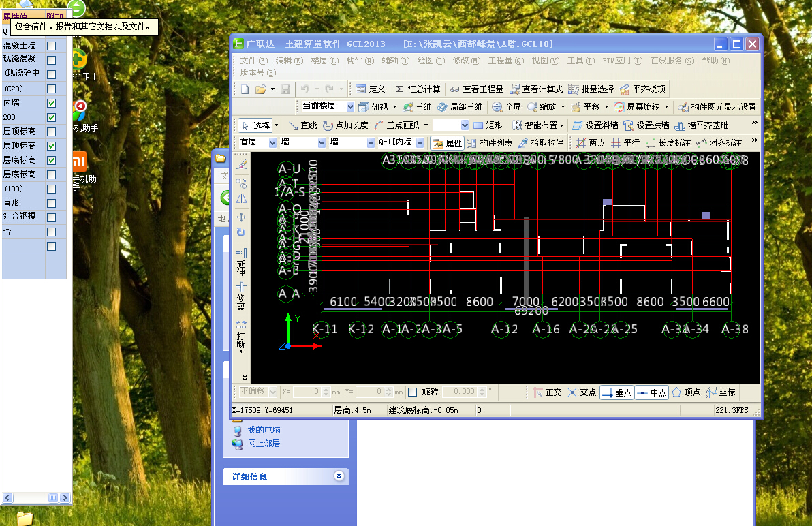Image resolution: width=812 pixels, height=526 pixels.
Task: Select the 矩形 rectangle tool
Action: pos(488,125)
